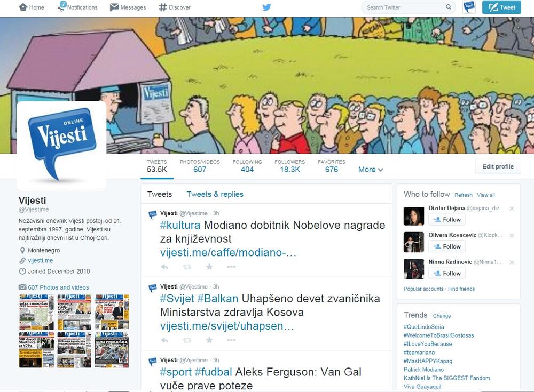Dismiss Dizdar Dejana follow suggestion
The image size is (534, 392).
pyautogui.click(x=512, y=209)
